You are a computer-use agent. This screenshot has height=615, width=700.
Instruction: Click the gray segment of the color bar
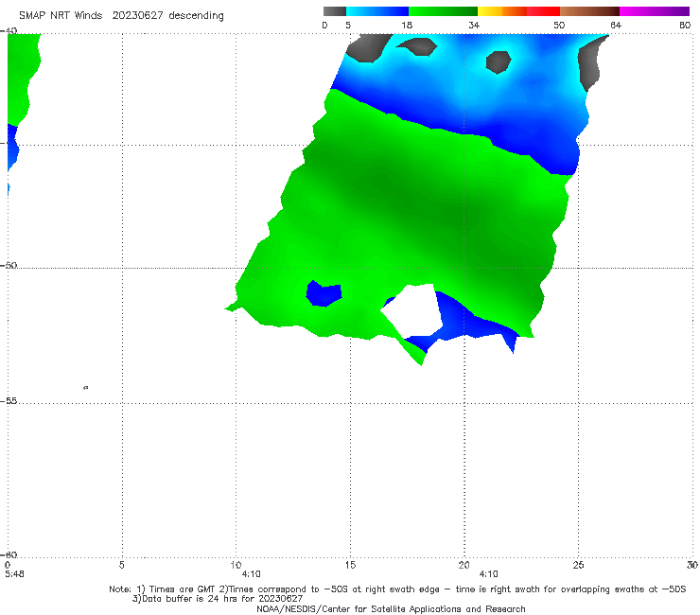pyautogui.click(x=335, y=11)
